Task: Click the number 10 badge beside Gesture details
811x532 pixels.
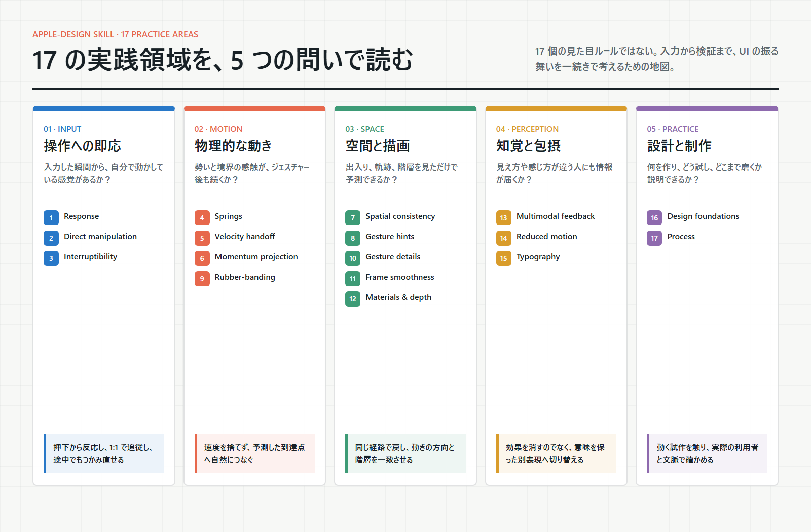Action: pos(353,258)
